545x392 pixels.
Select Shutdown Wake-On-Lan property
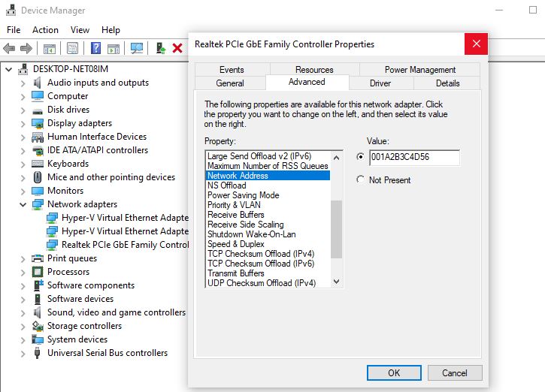tap(252, 234)
